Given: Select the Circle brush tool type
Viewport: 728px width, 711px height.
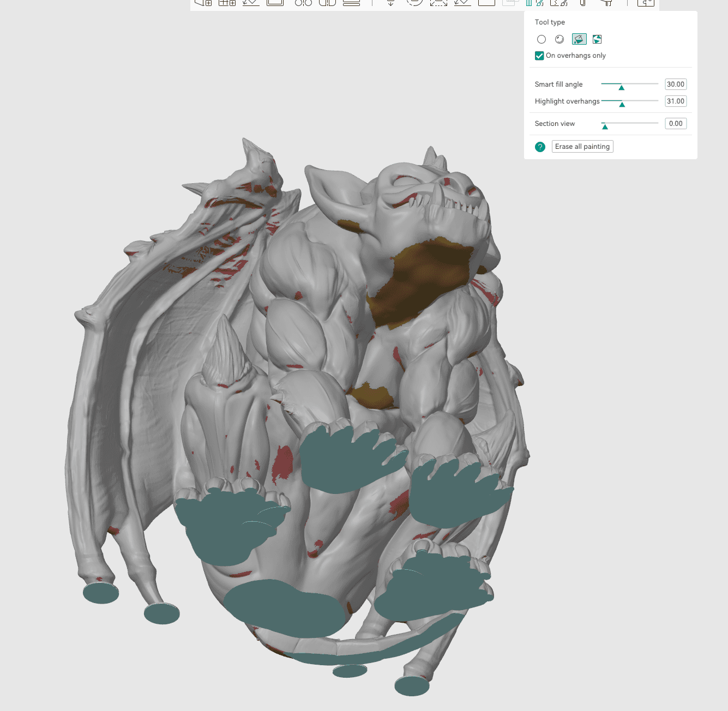Looking at the screenshot, I should click(x=542, y=39).
